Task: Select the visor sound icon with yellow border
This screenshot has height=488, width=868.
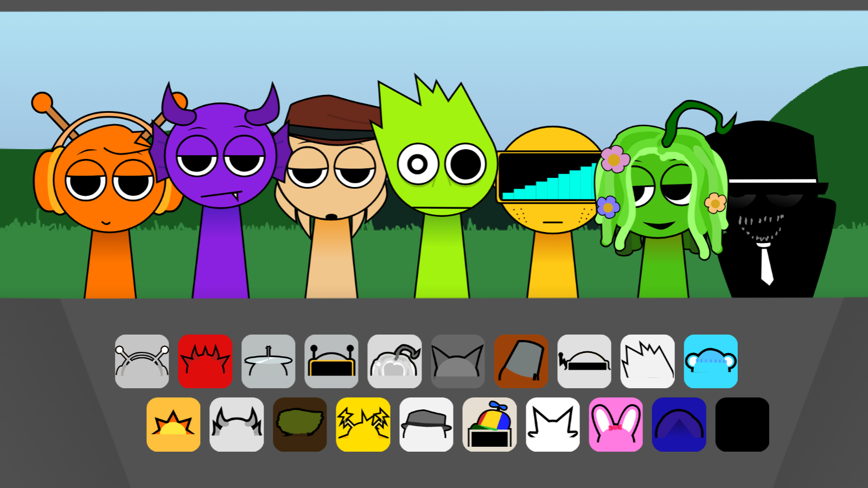Action: (x=331, y=361)
